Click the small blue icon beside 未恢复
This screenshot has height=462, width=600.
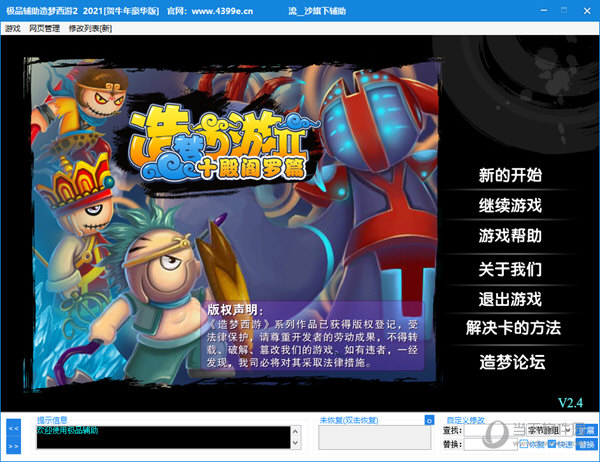(429, 420)
